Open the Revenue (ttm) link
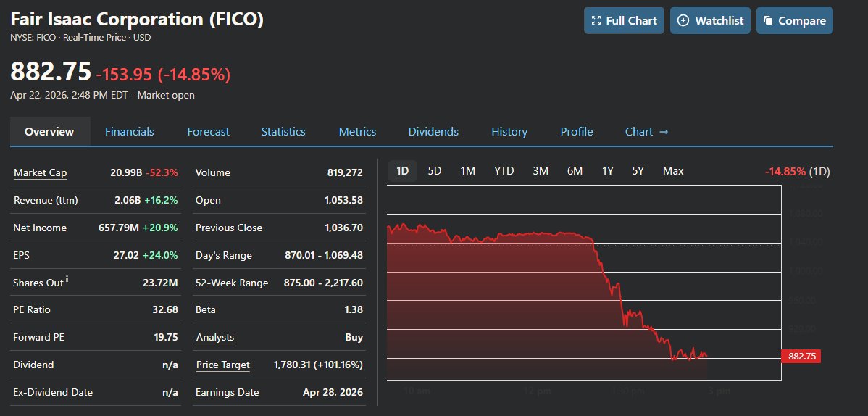Image resolution: width=868 pixels, height=416 pixels. click(46, 201)
